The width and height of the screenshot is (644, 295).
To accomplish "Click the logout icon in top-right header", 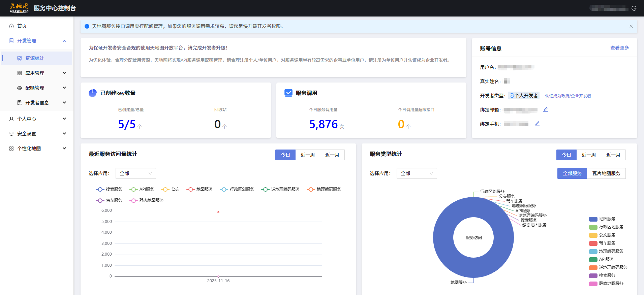I will [x=634, y=8].
